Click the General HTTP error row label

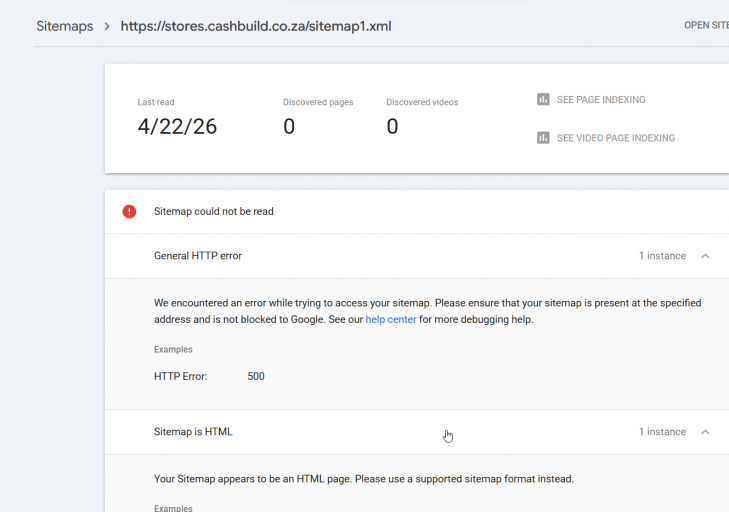click(198, 256)
